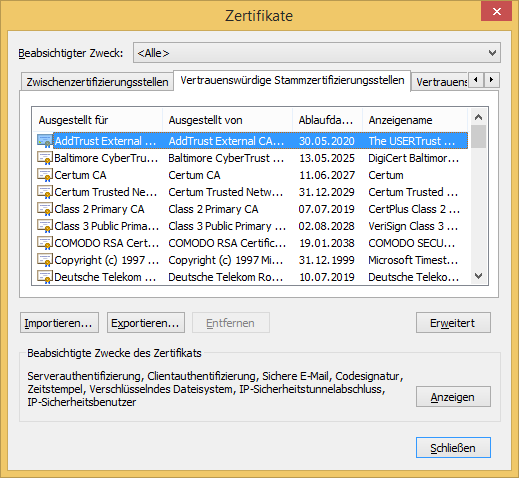
Task: Select Deutsche Telekom ... row
Action: (x=252, y=277)
